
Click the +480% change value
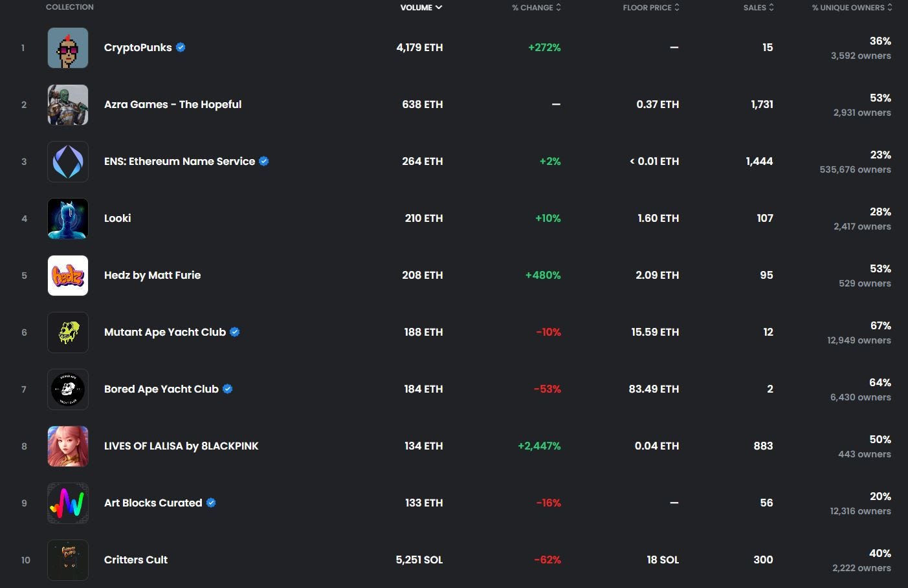point(543,275)
